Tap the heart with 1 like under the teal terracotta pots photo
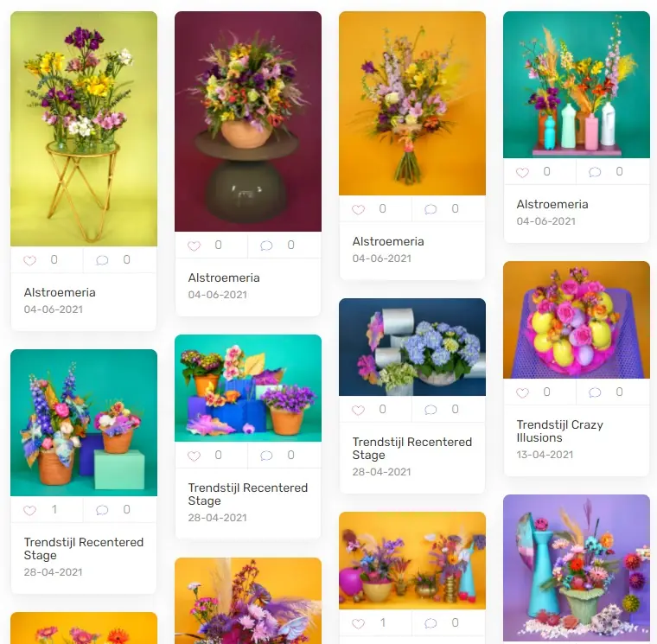Screen dimensions: 657x644 point(29,510)
